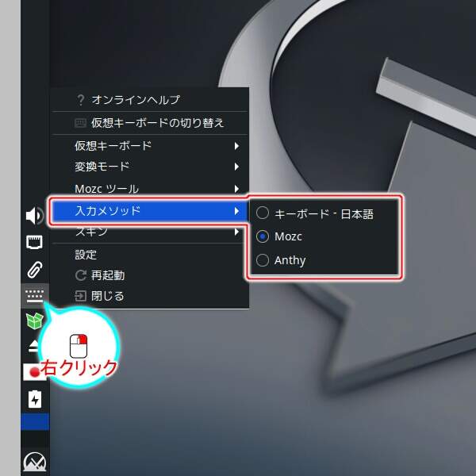This screenshot has width=476, height=476.
Task: Choose 仮想キーボードの切り替え menu entry
Action: point(150,123)
